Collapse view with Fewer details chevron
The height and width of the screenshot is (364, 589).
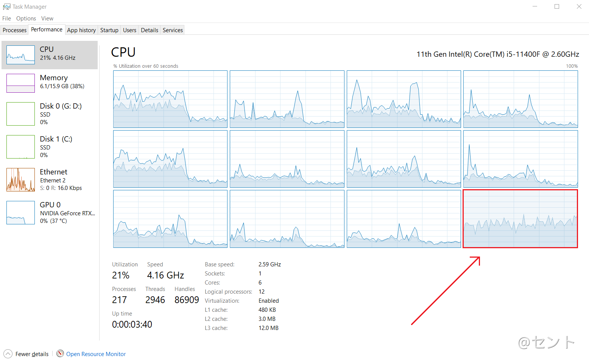pos(8,354)
